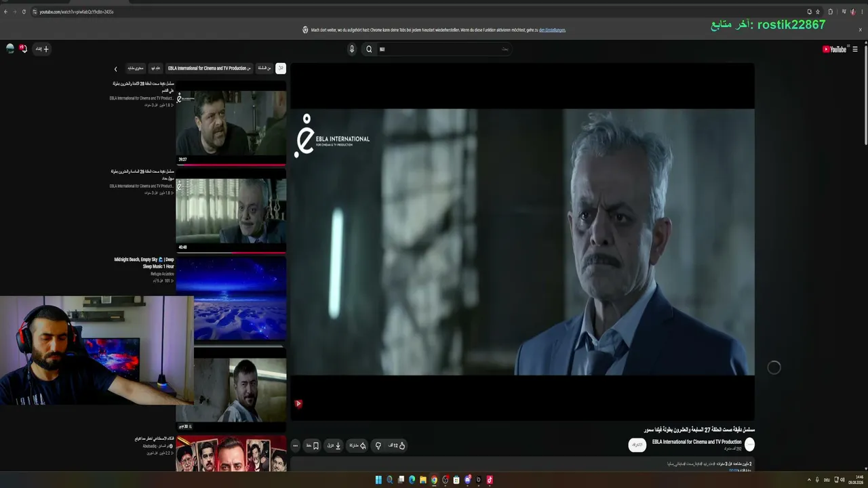The width and height of the screenshot is (868, 488).
Task: Open the YouTube hamburger guide menu
Action: 855,49
